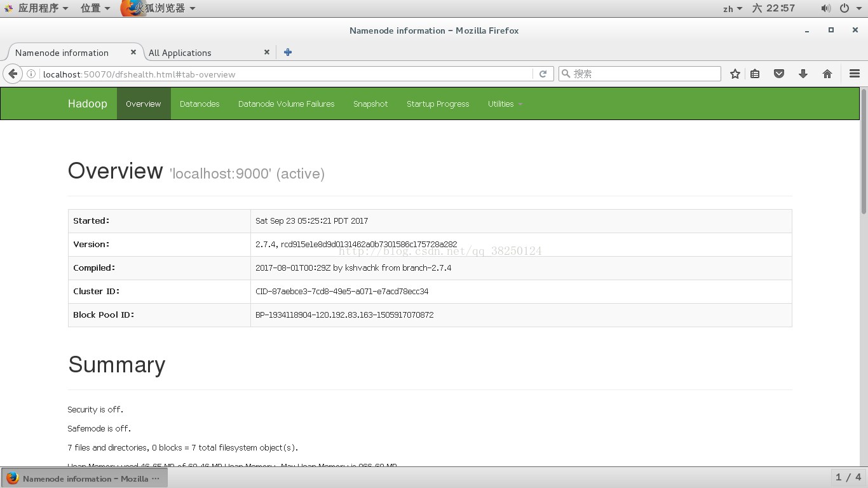Click the clock showing 六 22:57

[773, 8]
